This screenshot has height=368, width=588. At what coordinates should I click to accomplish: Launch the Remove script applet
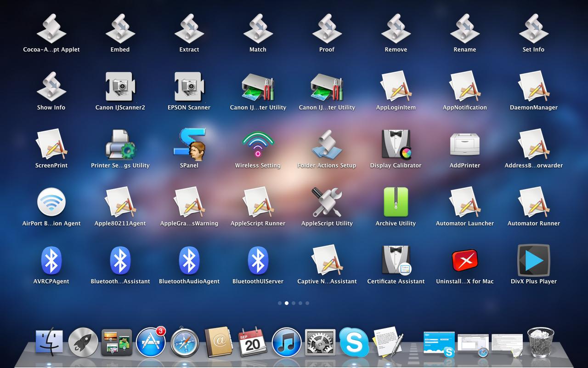click(x=396, y=29)
